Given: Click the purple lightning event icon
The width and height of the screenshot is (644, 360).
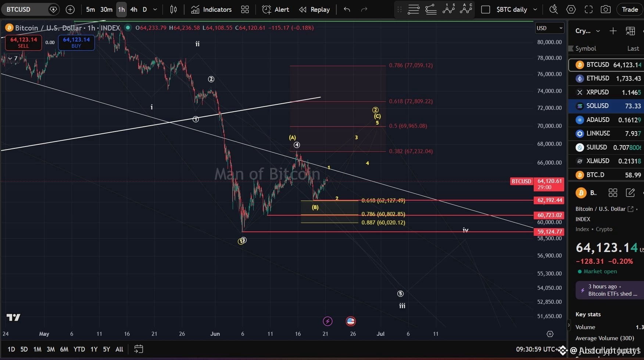Looking at the screenshot, I should tap(328, 321).
